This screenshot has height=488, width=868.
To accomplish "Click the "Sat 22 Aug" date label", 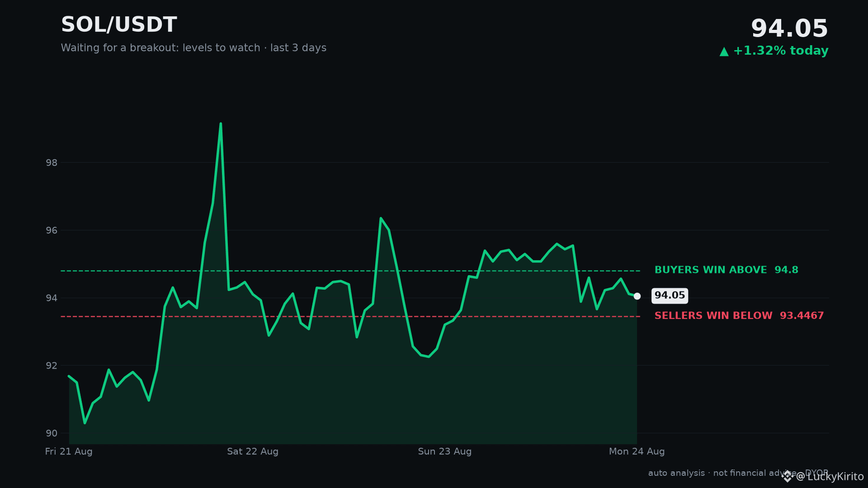I will pyautogui.click(x=253, y=451).
